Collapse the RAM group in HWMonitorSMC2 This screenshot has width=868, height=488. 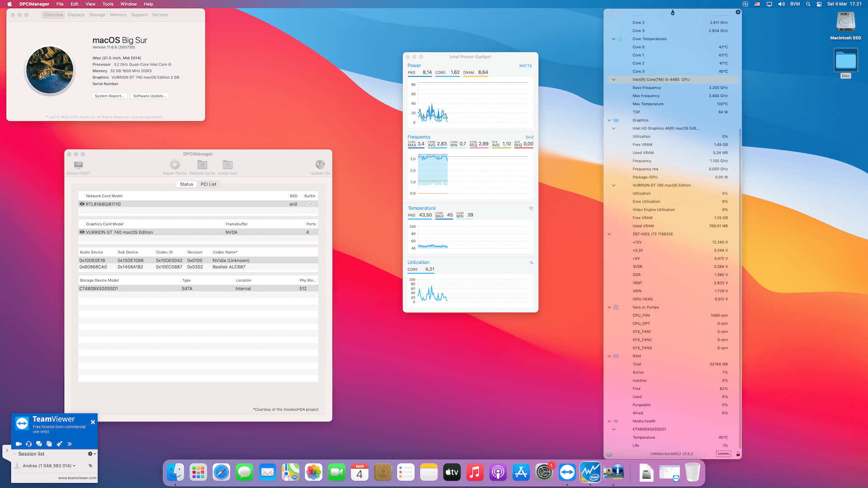pyautogui.click(x=609, y=356)
